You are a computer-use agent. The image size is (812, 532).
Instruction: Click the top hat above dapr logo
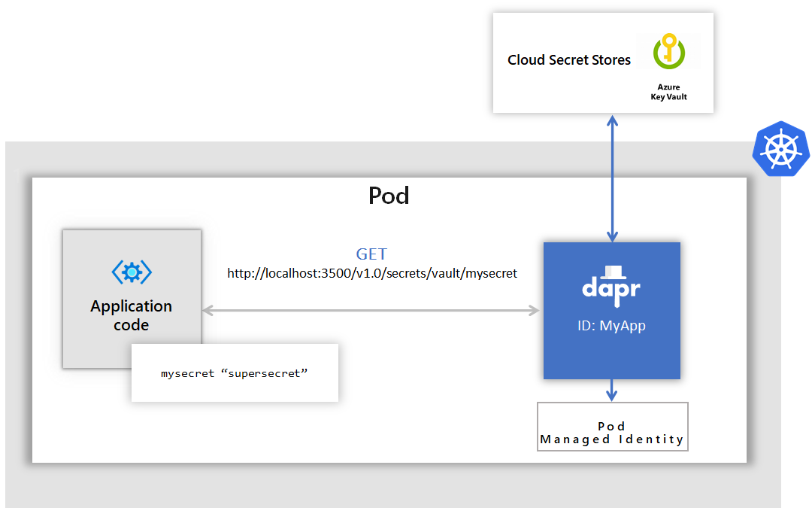[612, 270]
